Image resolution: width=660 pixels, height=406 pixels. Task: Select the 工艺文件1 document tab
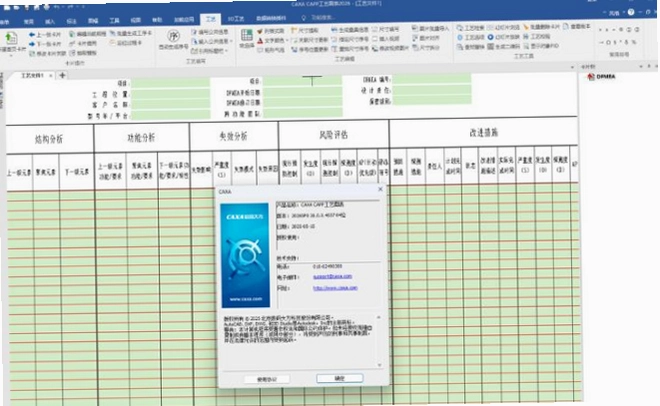32,75
